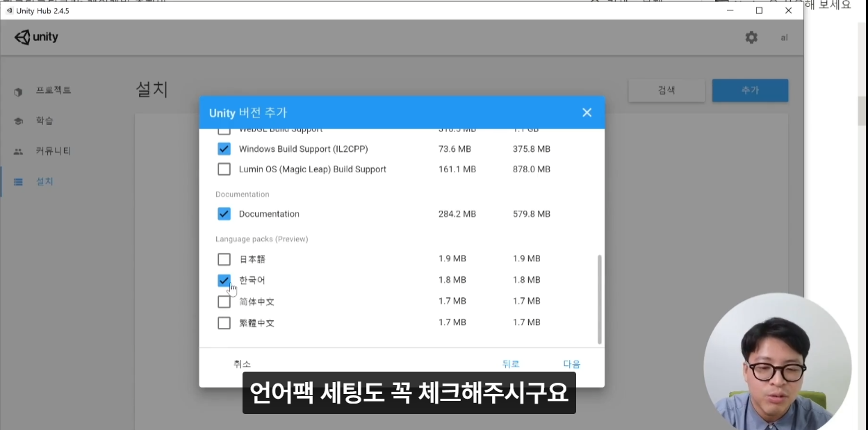Image resolution: width=868 pixels, height=430 pixels.
Task: Click the 한국어 label text
Action: point(252,280)
